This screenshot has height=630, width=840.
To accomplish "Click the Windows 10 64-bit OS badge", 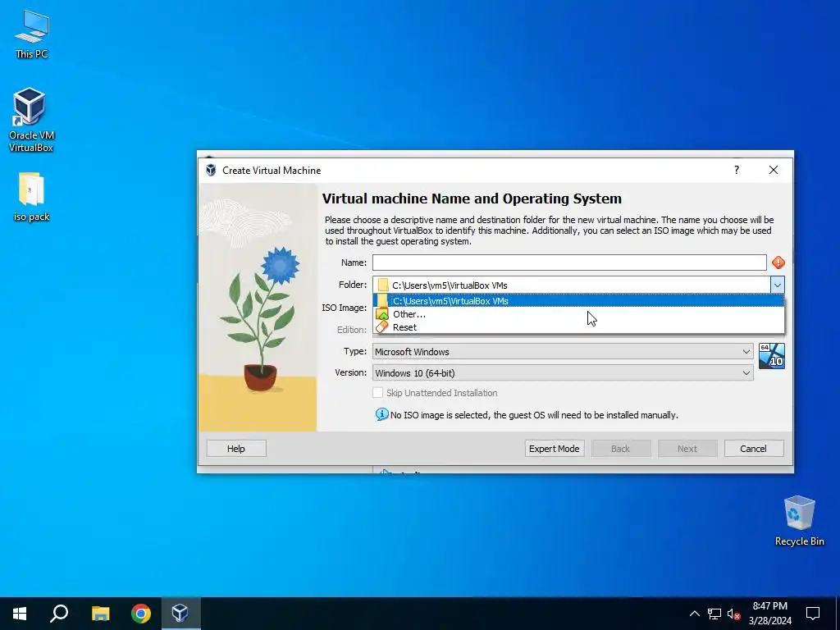I will point(772,356).
